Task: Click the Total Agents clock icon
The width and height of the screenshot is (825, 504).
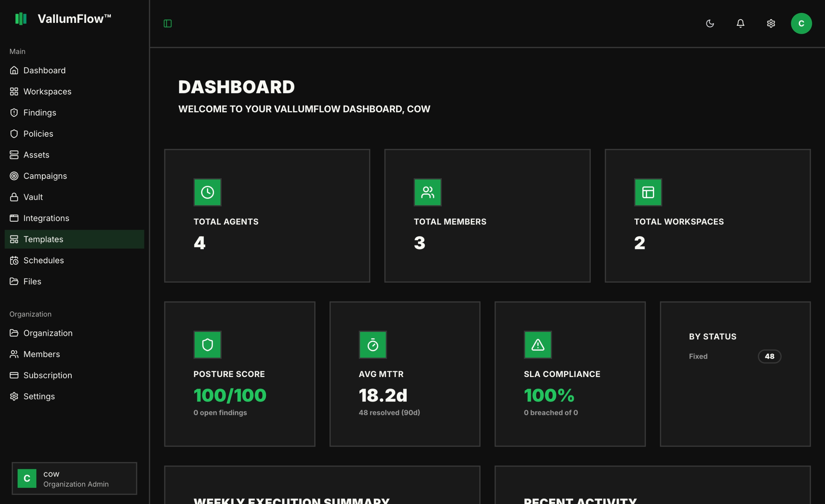Action: click(207, 192)
